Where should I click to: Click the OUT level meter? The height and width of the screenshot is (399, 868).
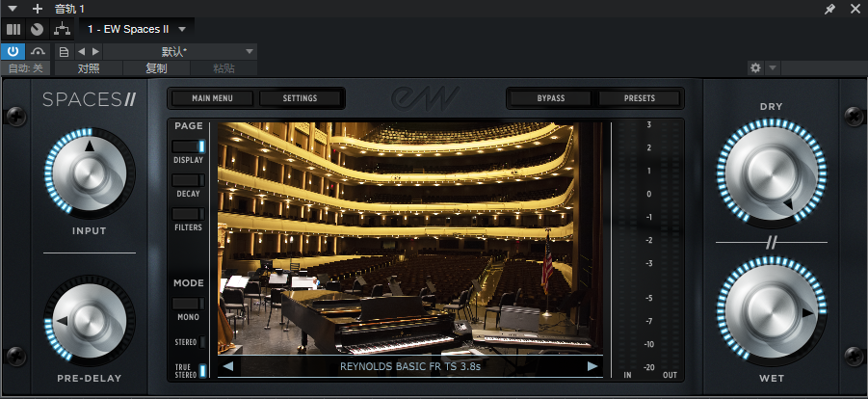670,247
